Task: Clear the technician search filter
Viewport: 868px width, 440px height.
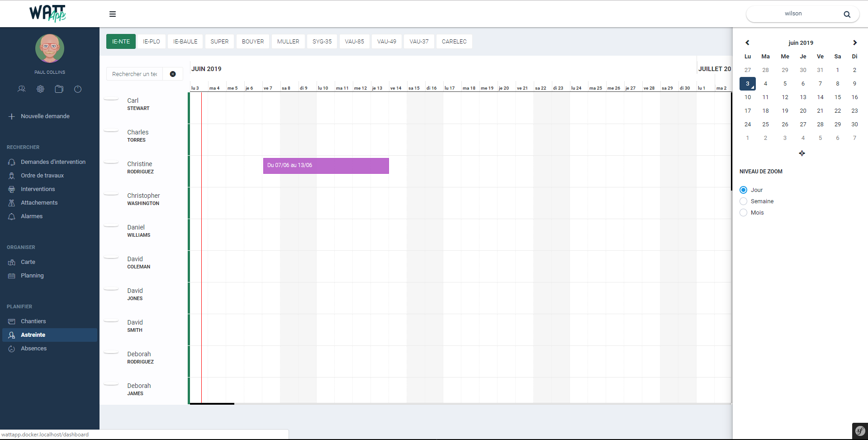Action: pyautogui.click(x=173, y=74)
